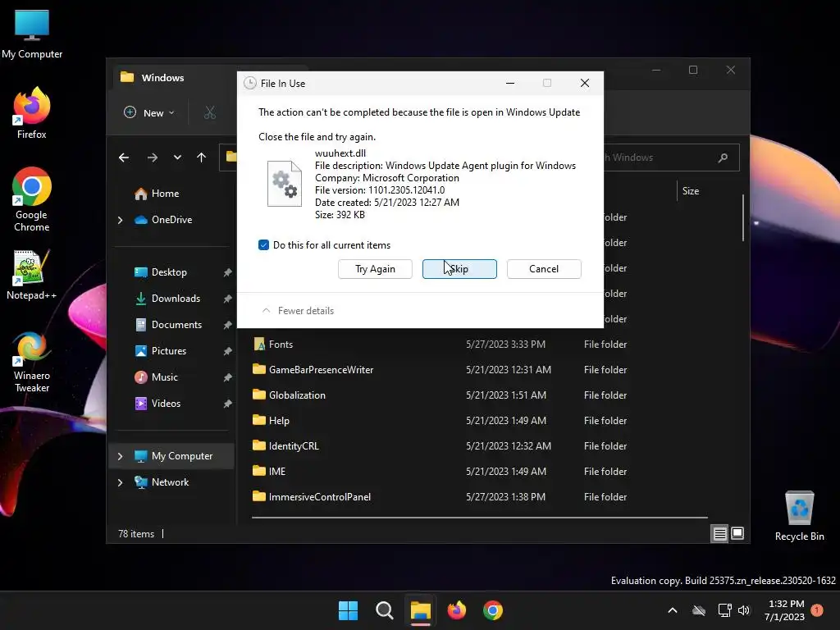Click the Explorer forward arrow
840x630 pixels.
point(152,157)
